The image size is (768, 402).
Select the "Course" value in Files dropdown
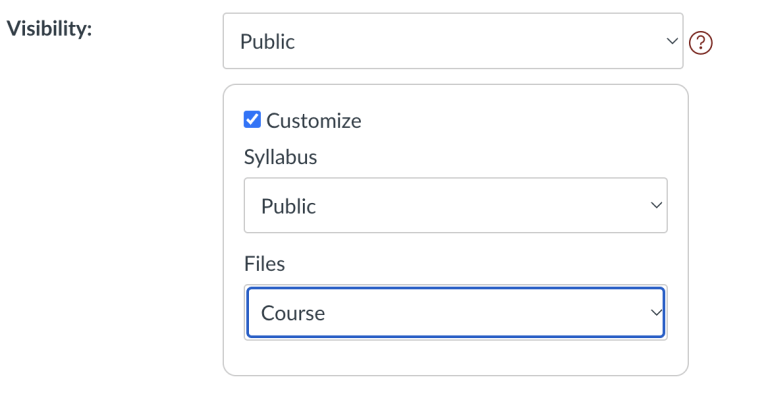click(x=293, y=313)
